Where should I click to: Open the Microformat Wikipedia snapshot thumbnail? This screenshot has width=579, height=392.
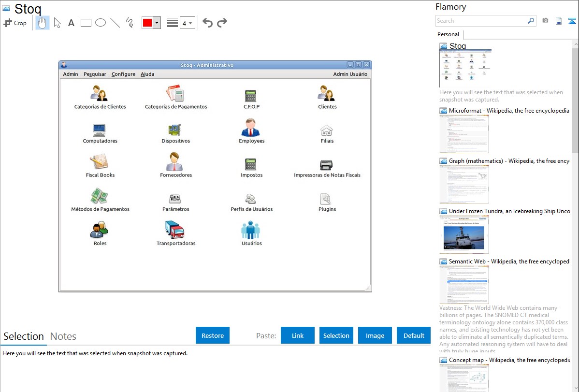(x=464, y=134)
